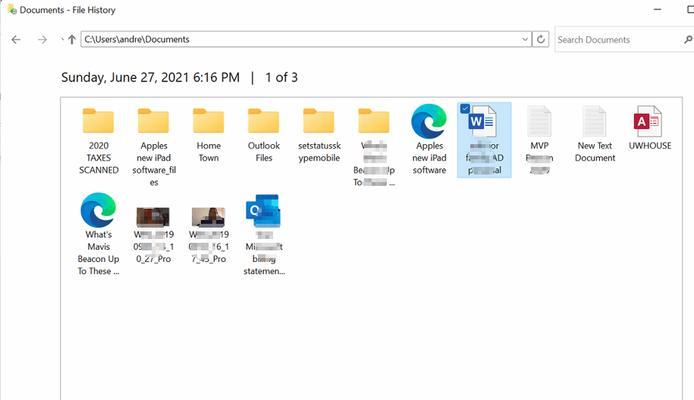Select the MVP text document
Image resolution: width=694 pixels, height=400 pixels.
coord(539,140)
